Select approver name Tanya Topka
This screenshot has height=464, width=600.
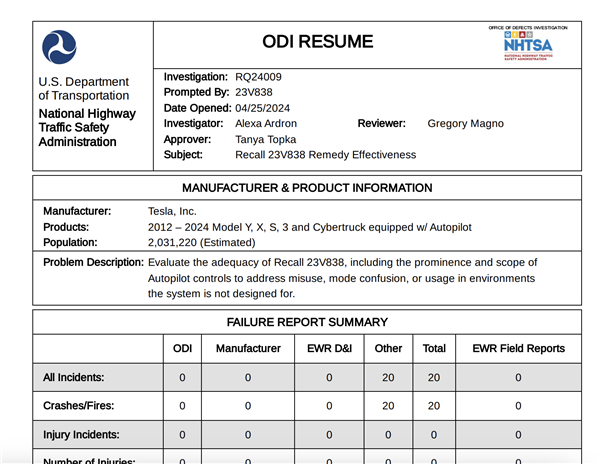pyautogui.click(x=265, y=139)
